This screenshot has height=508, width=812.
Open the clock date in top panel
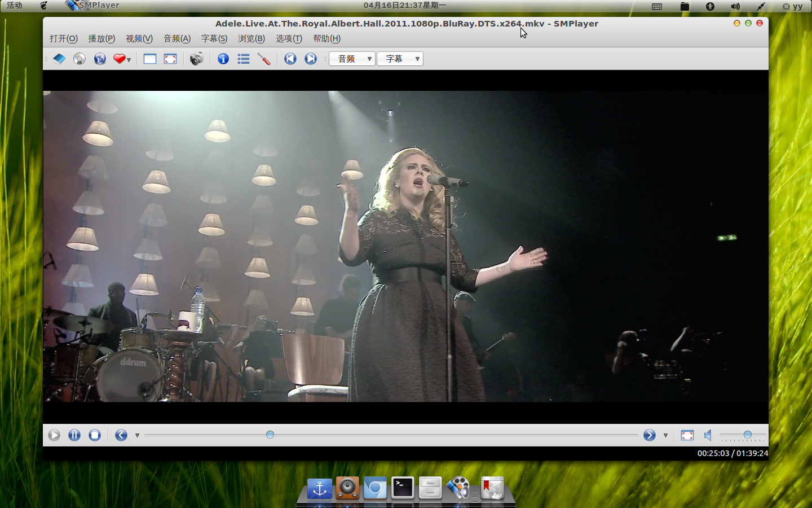(x=405, y=6)
